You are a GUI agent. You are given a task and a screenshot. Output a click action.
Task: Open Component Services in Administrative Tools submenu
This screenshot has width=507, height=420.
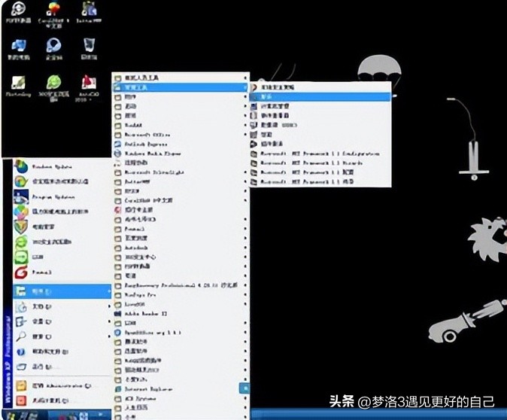[x=320, y=144]
